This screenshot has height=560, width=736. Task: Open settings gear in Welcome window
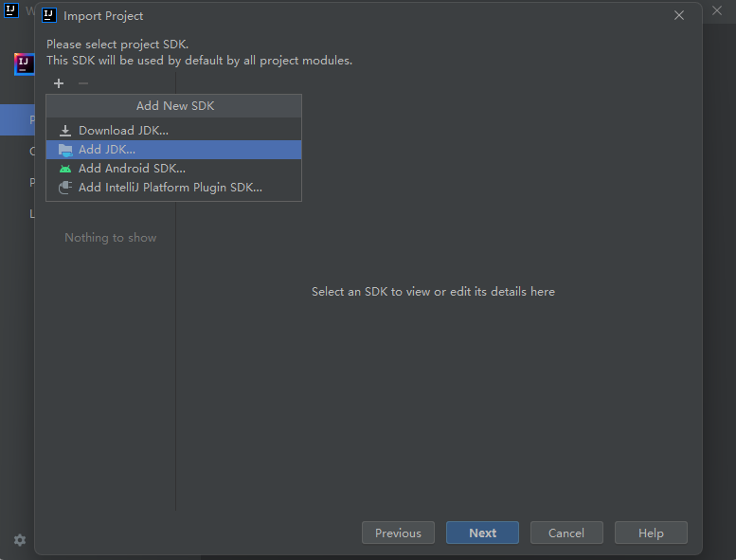20,540
